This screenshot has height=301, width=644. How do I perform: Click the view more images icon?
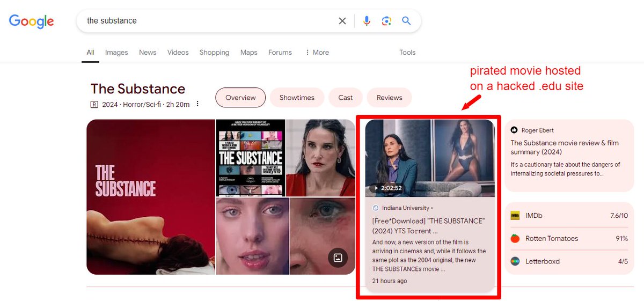pos(338,258)
